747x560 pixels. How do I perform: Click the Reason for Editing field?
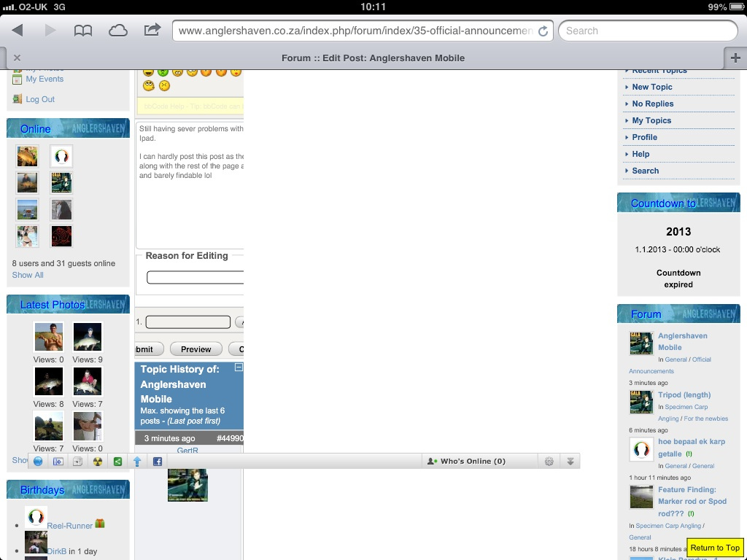(195, 277)
